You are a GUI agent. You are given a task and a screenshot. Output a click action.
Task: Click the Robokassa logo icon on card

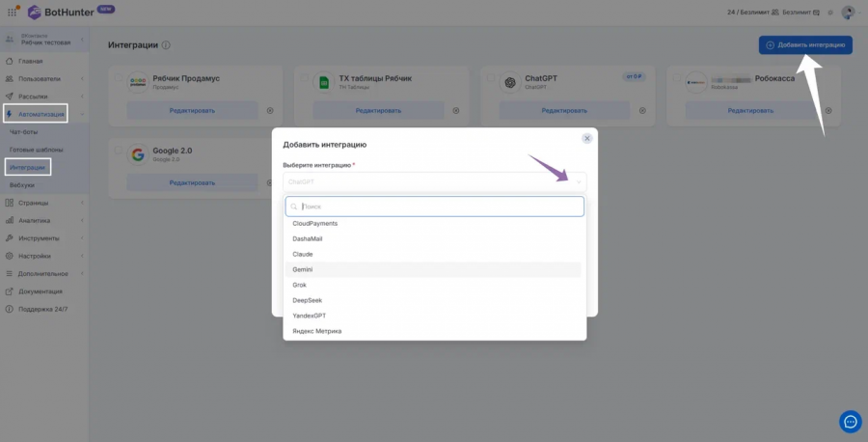pos(695,83)
